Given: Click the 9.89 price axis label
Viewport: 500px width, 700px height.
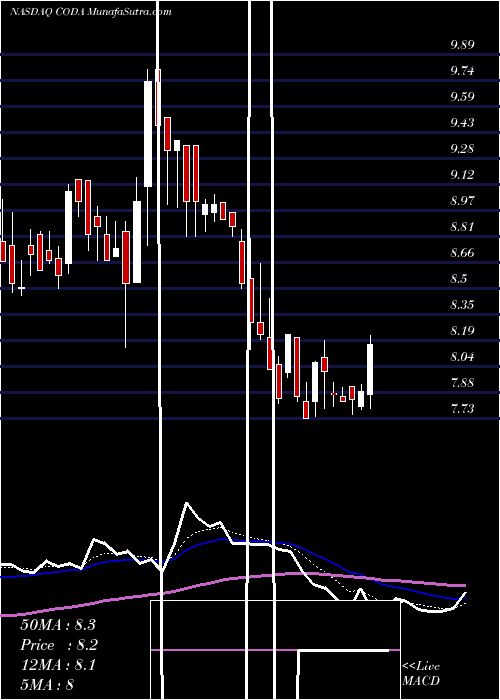Looking at the screenshot, I should click(x=462, y=45).
